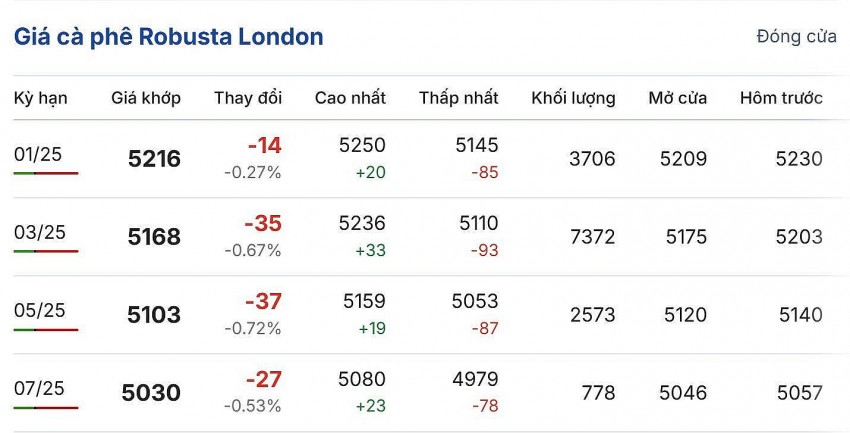Open the 01/25 contract row
The width and height of the screenshot is (850, 433).
coord(40,154)
